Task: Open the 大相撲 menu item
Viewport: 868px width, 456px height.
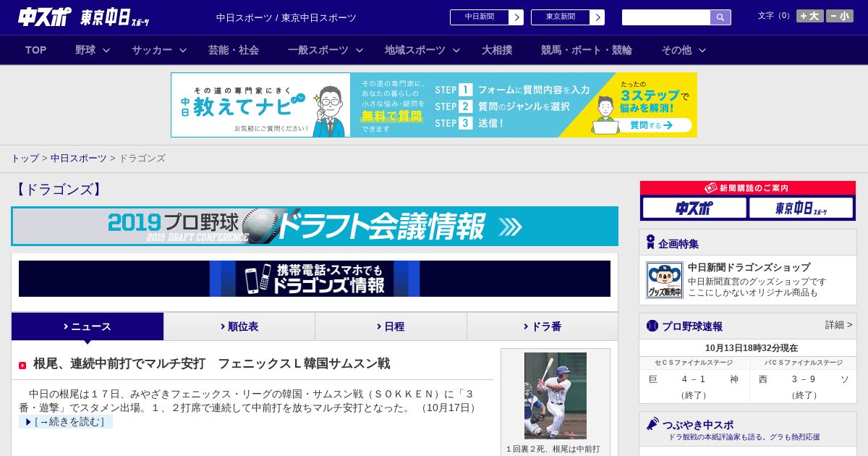Action: [497, 50]
